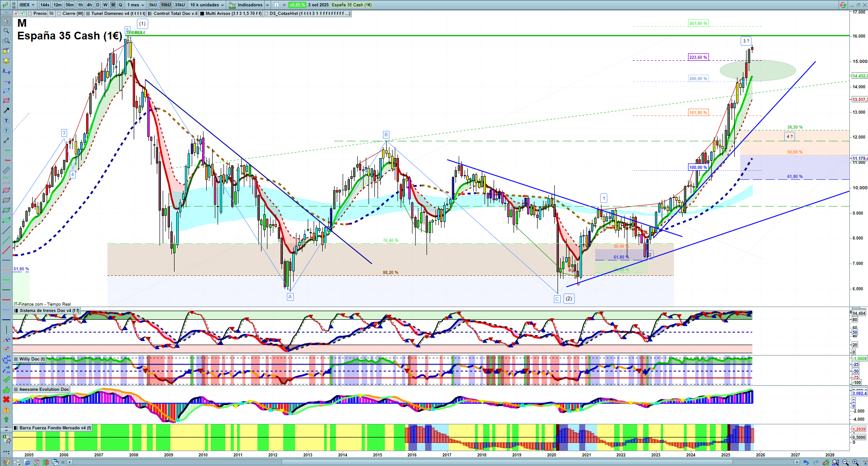This screenshot has width=868, height=466.
Task: Open the info icon in top toolbar
Action: coord(276,5)
